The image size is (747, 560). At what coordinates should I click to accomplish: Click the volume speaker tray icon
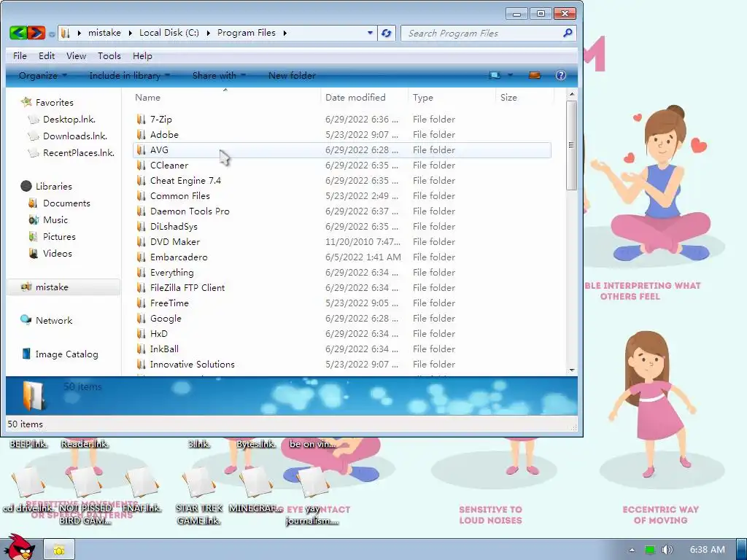(667, 550)
